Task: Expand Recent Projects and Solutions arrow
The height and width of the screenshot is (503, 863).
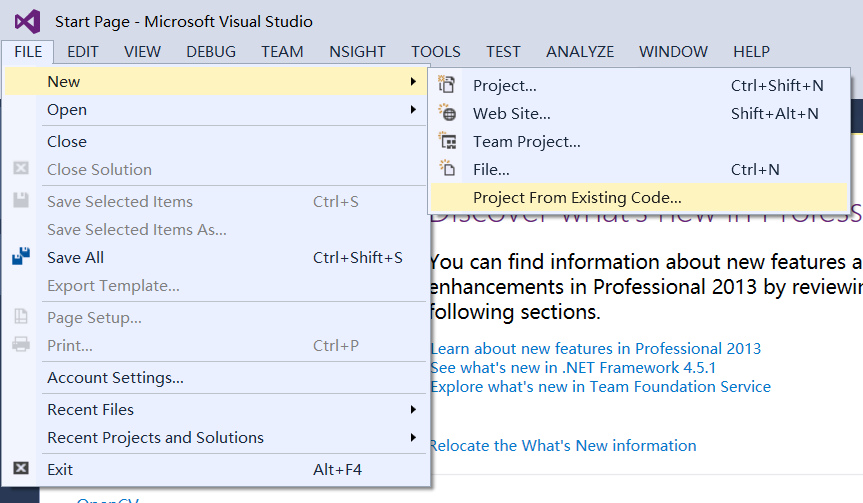Action: tap(413, 438)
